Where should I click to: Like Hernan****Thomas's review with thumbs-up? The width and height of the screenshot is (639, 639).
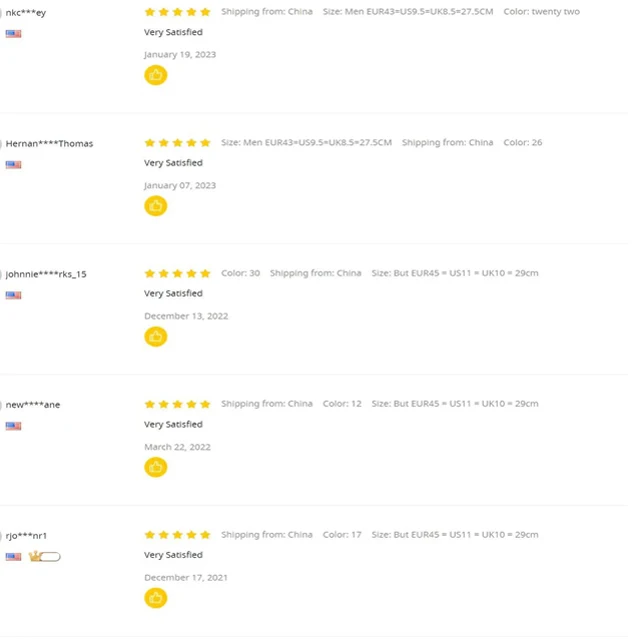[155, 206]
